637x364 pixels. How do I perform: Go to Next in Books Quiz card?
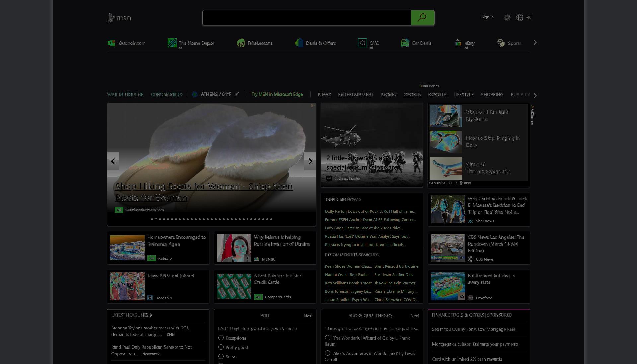pos(415,316)
